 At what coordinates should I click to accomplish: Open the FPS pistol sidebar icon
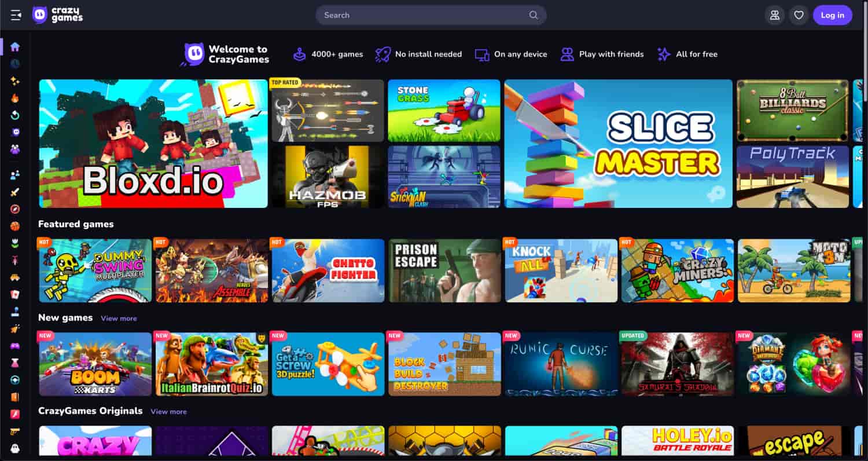coord(15,431)
